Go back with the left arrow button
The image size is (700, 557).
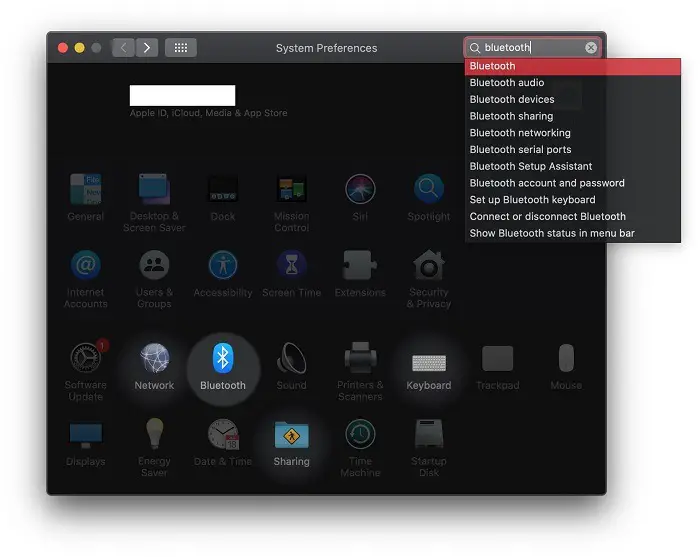pyautogui.click(x=124, y=48)
